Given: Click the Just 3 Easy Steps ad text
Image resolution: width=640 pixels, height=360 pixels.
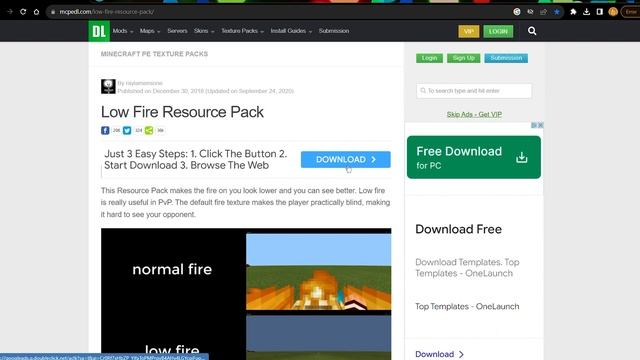Looking at the screenshot, I should (196, 160).
